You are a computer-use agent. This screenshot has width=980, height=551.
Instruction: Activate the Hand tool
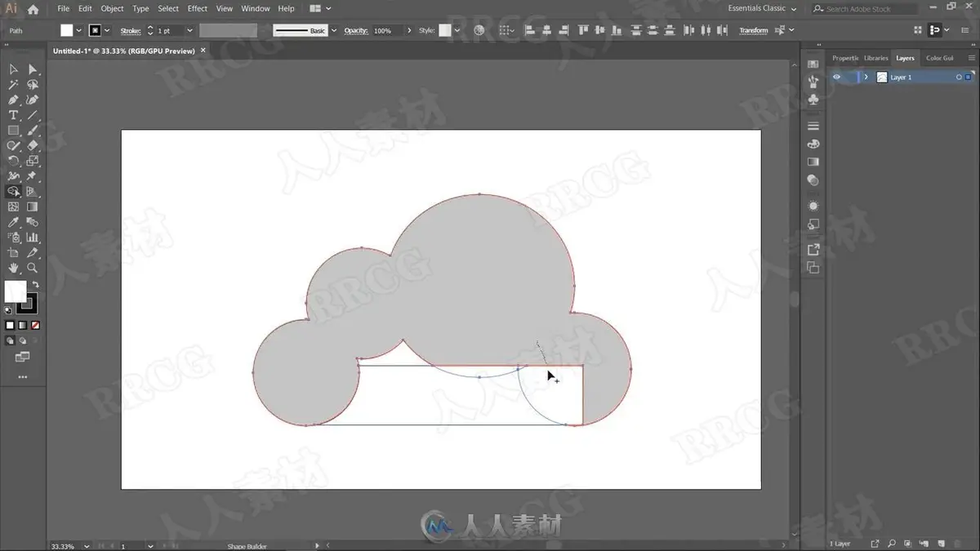(x=14, y=268)
